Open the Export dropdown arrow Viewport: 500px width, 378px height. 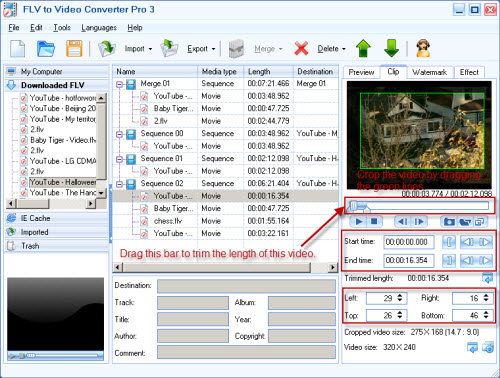point(213,49)
